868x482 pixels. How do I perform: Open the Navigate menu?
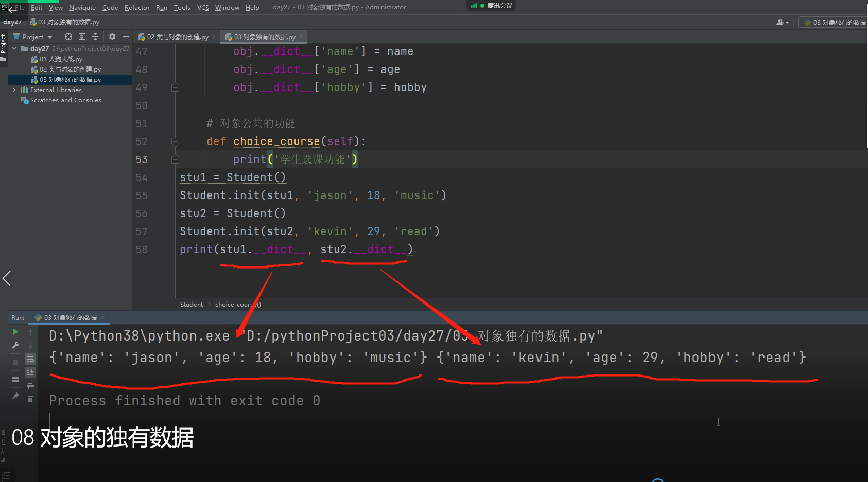82,7
